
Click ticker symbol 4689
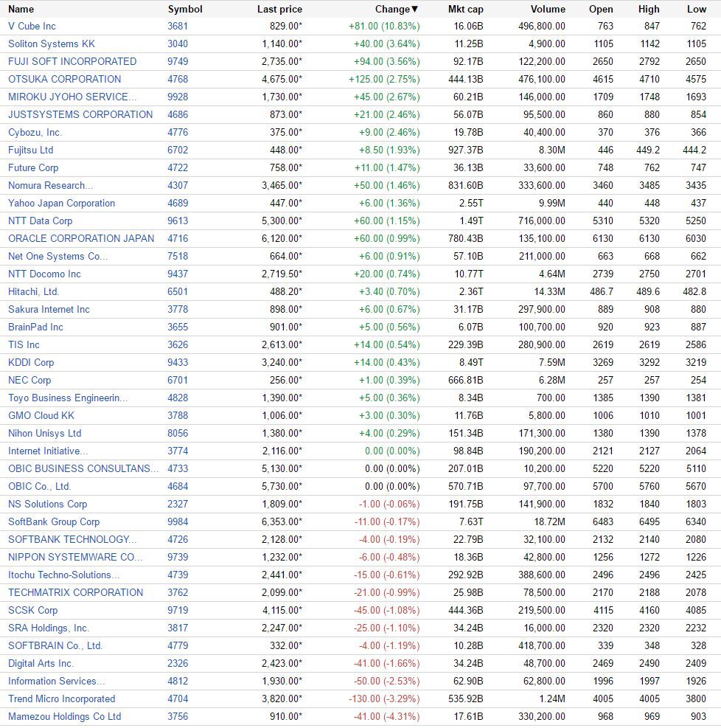pyautogui.click(x=178, y=203)
